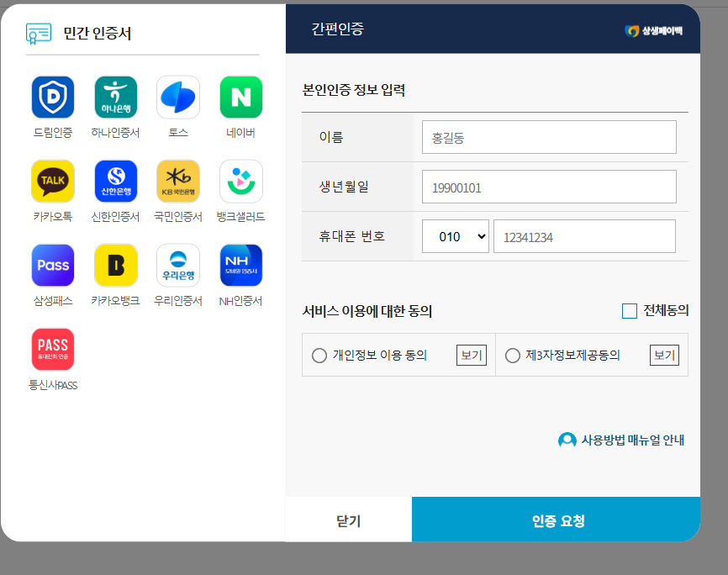
Task: Focus the 이름 name input field
Action: [549, 137]
